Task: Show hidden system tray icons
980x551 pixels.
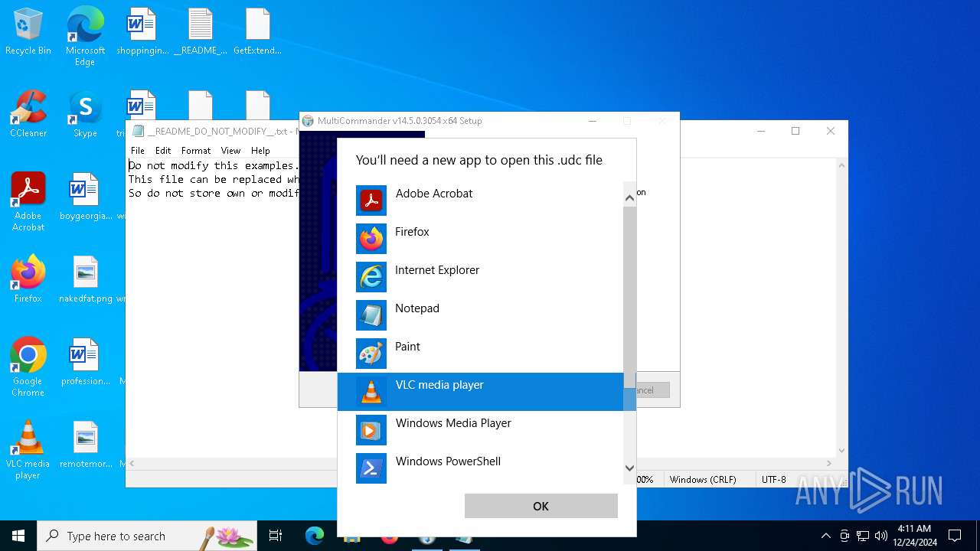Action: [825, 536]
